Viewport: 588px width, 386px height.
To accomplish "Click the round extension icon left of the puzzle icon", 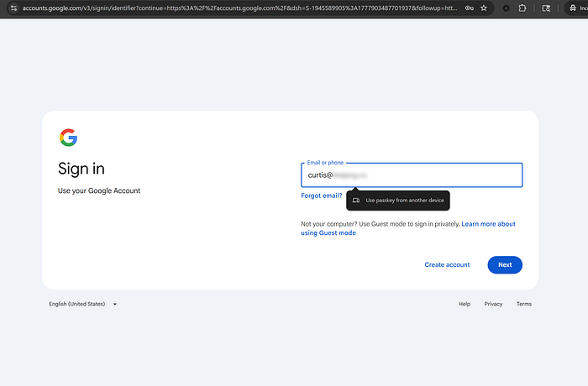I will pos(506,8).
